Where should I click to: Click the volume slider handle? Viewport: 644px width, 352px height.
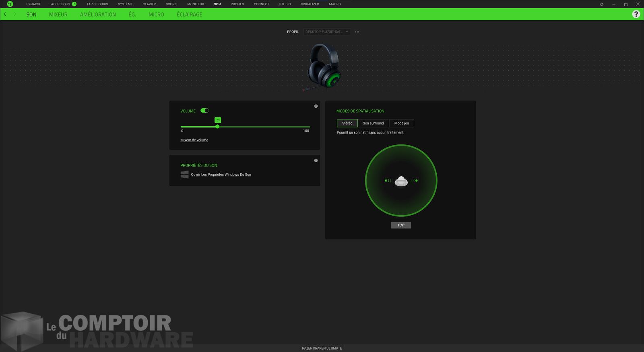click(x=217, y=127)
